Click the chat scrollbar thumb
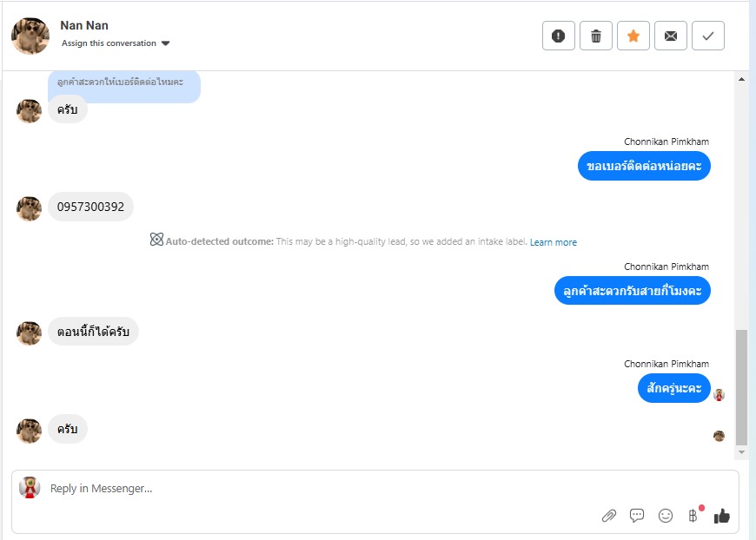 741,386
